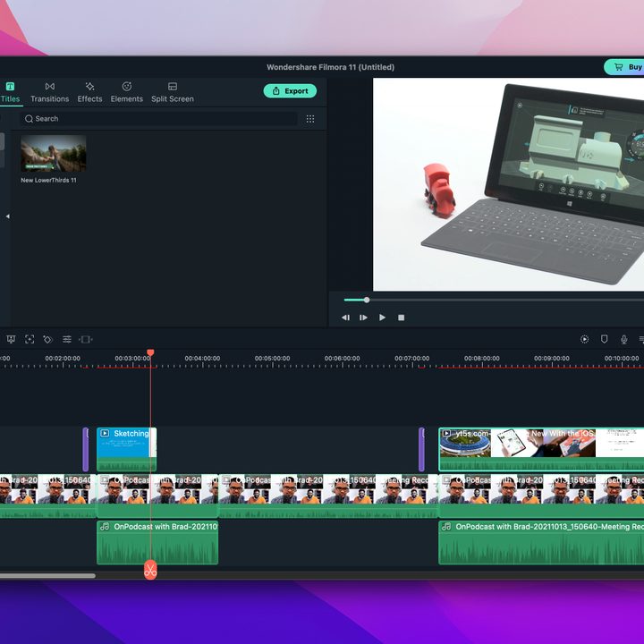Click the purple marker left of the Sketching clip
This screenshot has height=644, width=644.
(86, 449)
